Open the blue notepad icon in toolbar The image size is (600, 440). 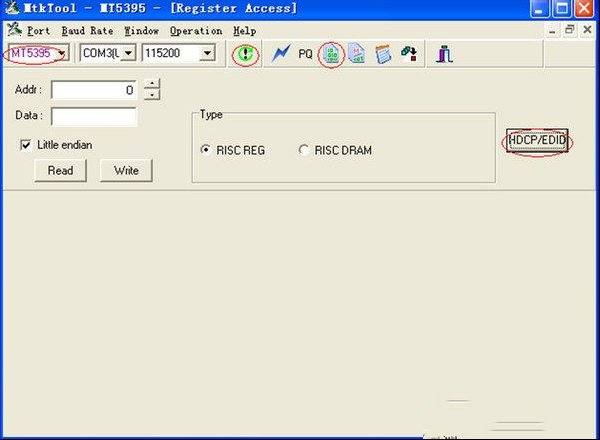tap(383, 54)
